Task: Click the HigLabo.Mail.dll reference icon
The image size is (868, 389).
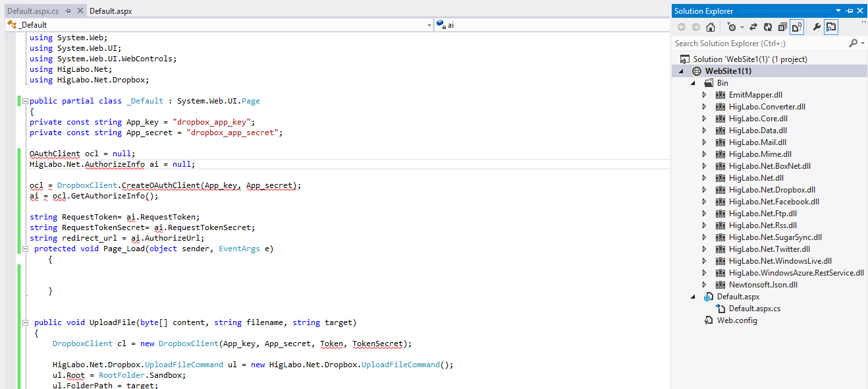Action: [x=720, y=142]
